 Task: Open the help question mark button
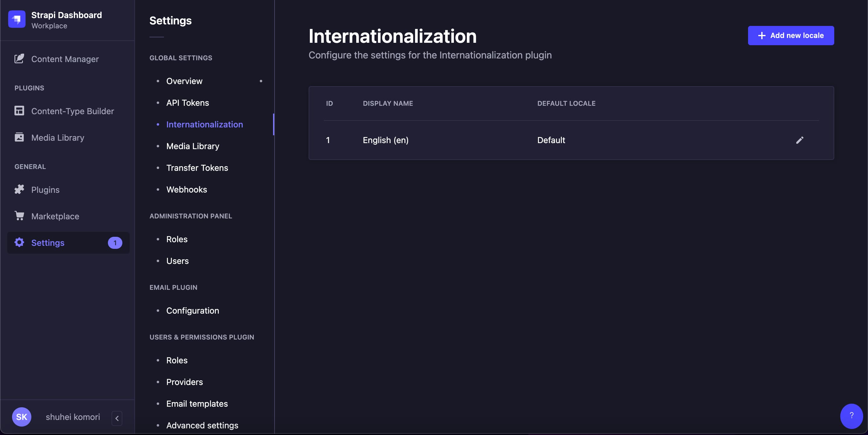tap(851, 416)
